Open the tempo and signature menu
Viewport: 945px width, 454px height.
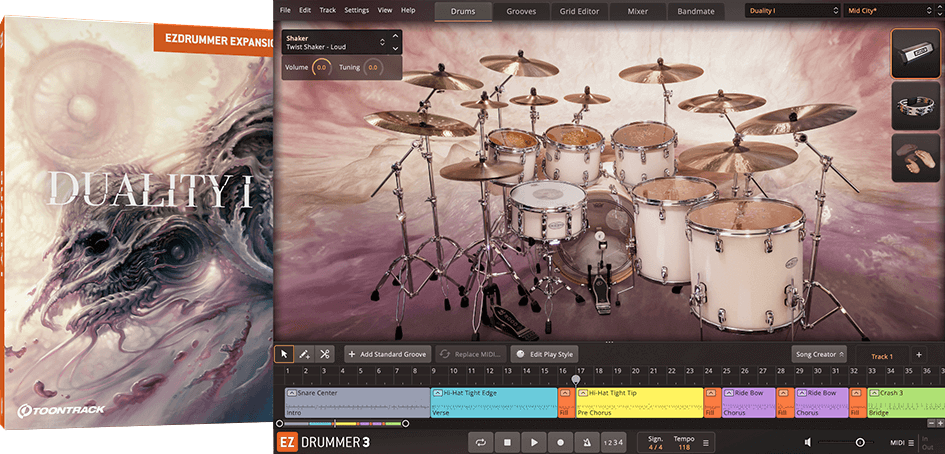pos(706,443)
